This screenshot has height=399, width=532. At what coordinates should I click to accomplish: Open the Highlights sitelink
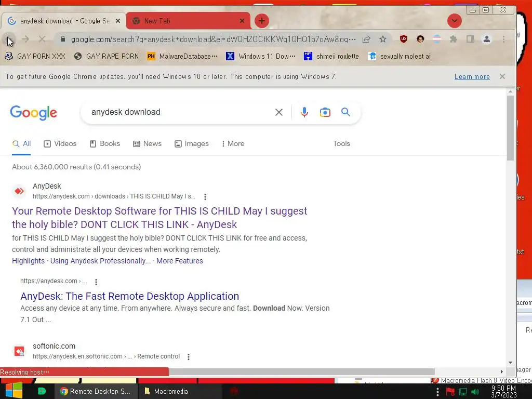28,261
